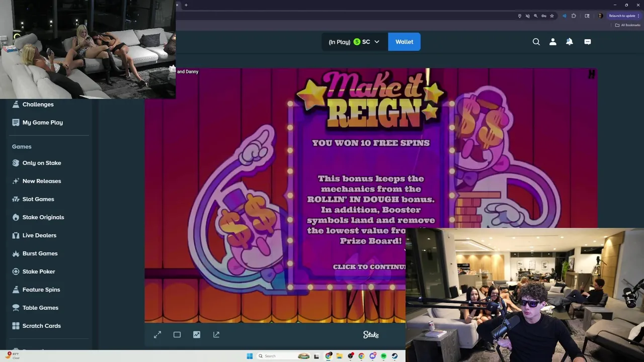Open Spotify from taskbar
The height and width of the screenshot is (362, 644).
[383, 356]
